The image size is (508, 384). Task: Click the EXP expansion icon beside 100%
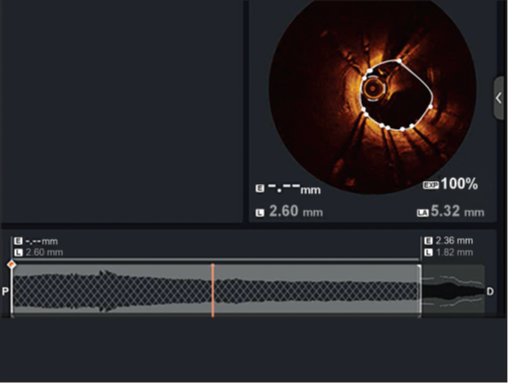tap(431, 185)
